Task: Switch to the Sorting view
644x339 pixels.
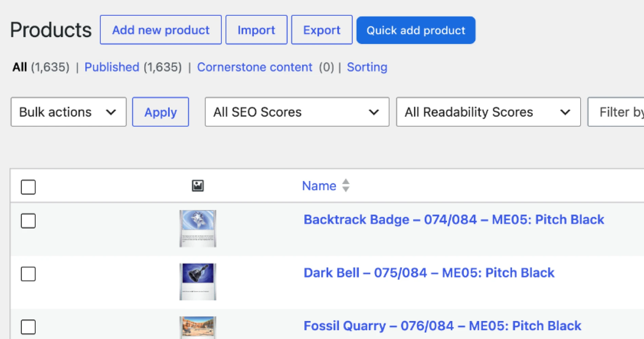Action: tap(367, 67)
